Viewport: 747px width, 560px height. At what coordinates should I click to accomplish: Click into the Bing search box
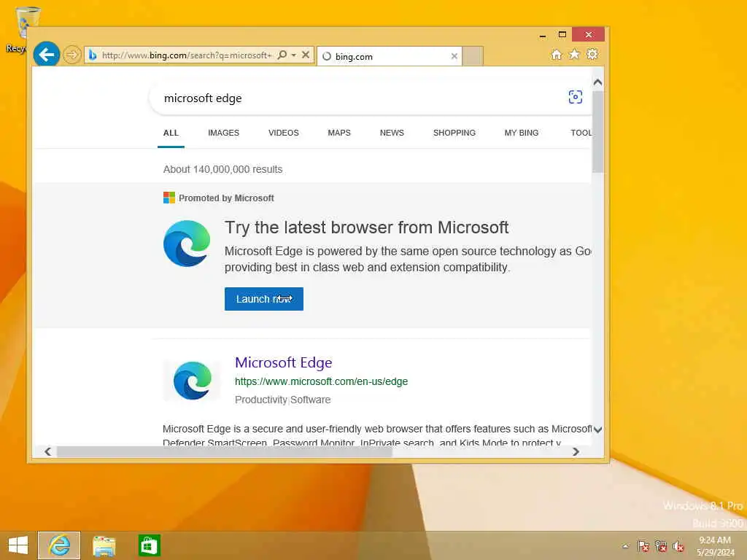click(357, 98)
